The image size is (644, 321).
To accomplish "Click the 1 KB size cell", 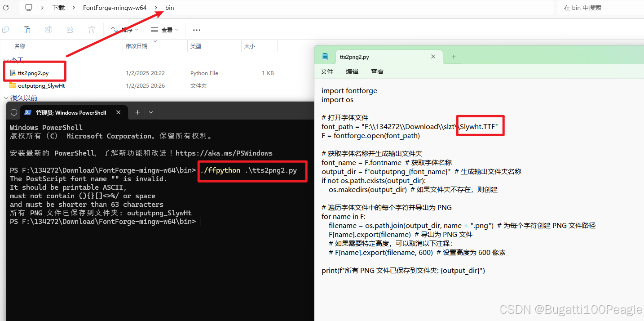I will tap(268, 73).
